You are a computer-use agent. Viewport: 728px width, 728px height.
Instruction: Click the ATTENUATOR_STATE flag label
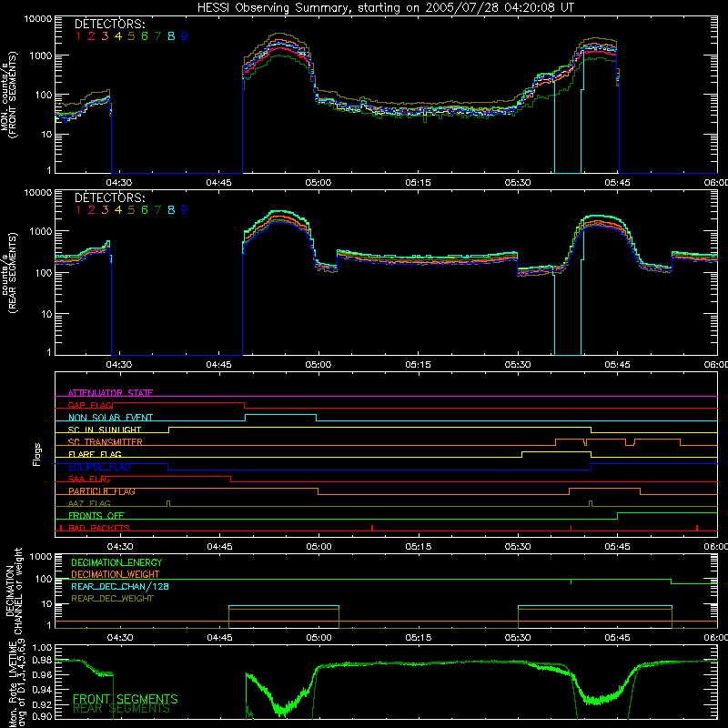pyautogui.click(x=110, y=393)
